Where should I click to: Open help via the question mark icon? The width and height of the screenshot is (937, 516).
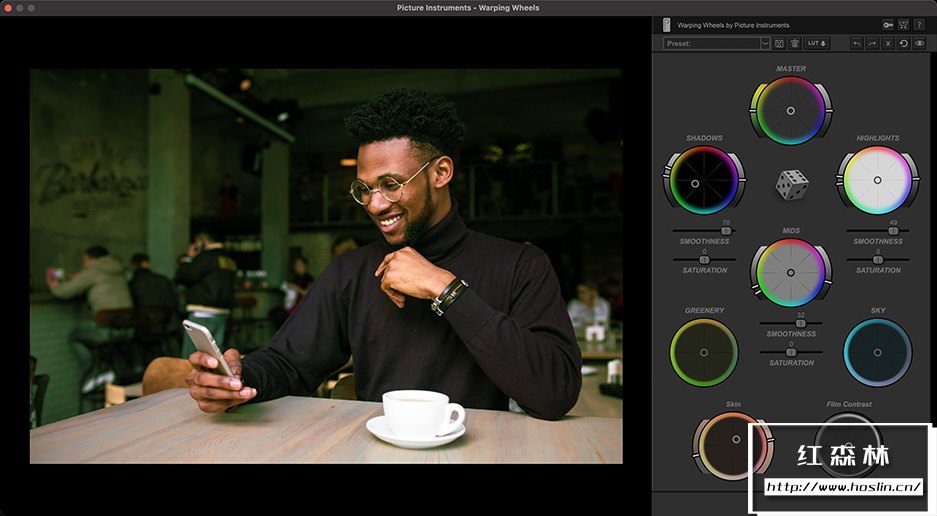click(x=919, y=25)
